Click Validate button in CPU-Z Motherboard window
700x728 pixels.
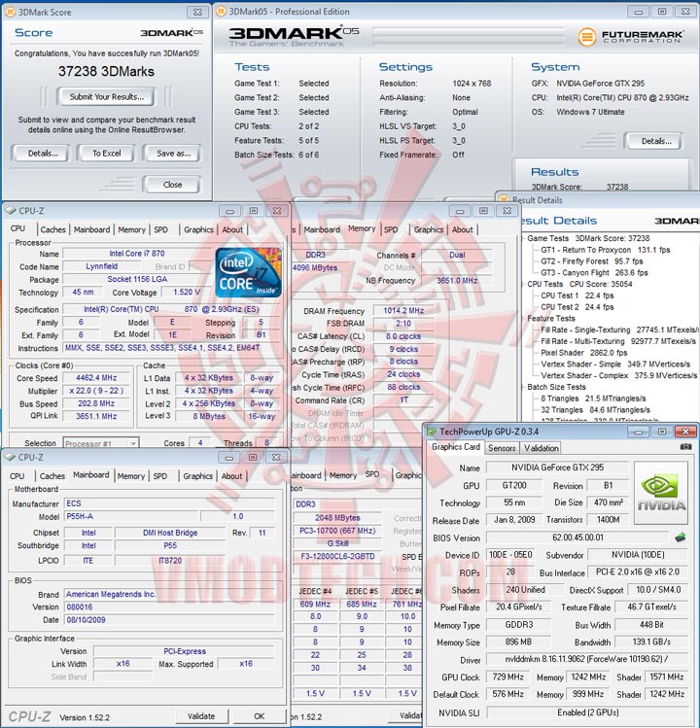(x=201, y=716)
